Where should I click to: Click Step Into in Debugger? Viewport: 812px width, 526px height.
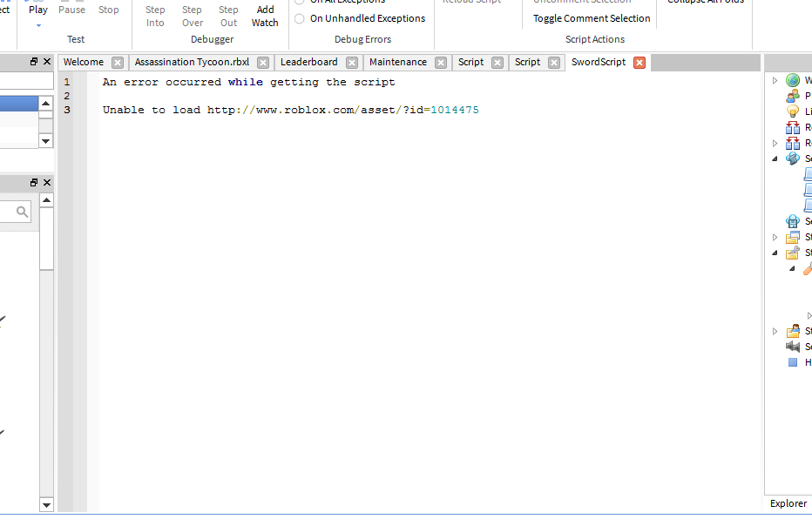pos(155,16)
